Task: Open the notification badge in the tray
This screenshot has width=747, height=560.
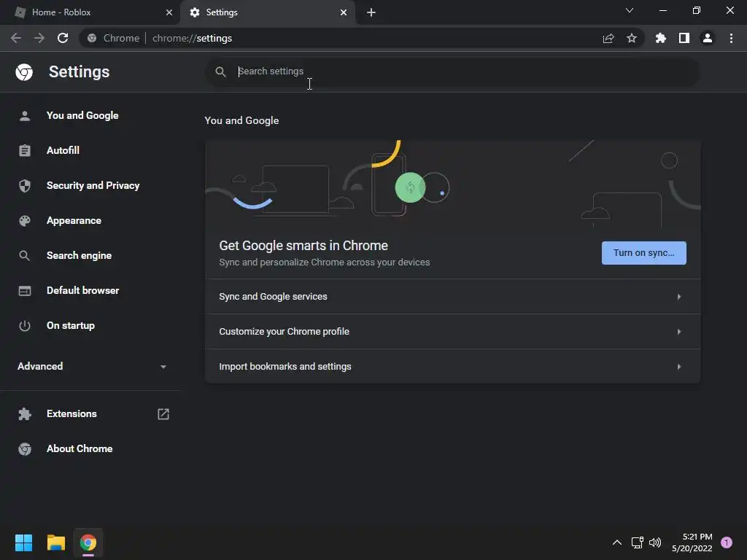Action: (x=727, y=542)
